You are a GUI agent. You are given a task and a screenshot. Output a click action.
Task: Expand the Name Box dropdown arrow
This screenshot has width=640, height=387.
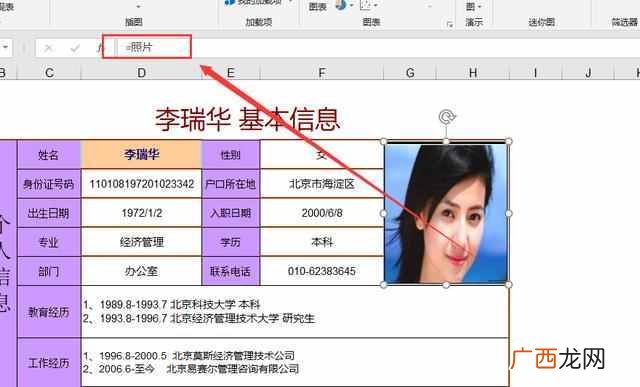(5, 47)
